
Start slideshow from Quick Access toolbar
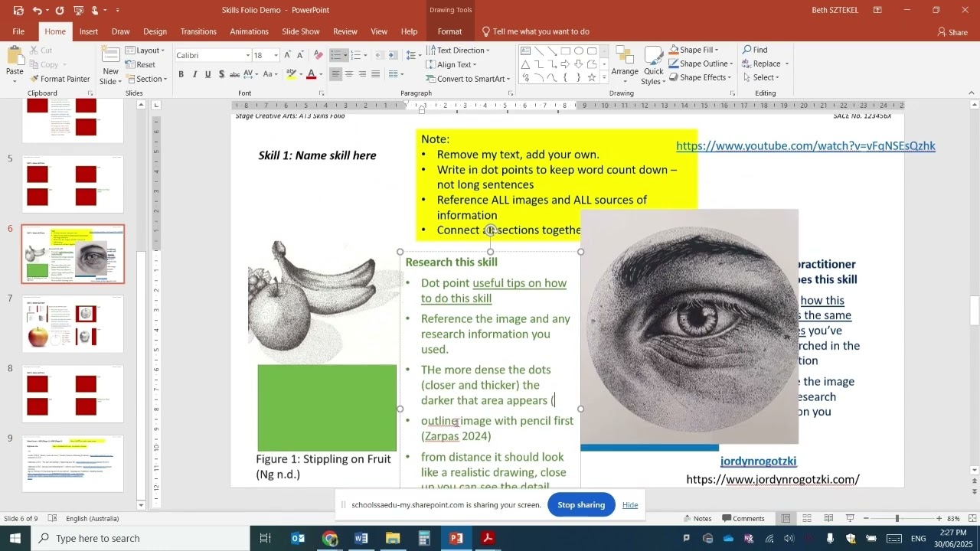(78, 10)
